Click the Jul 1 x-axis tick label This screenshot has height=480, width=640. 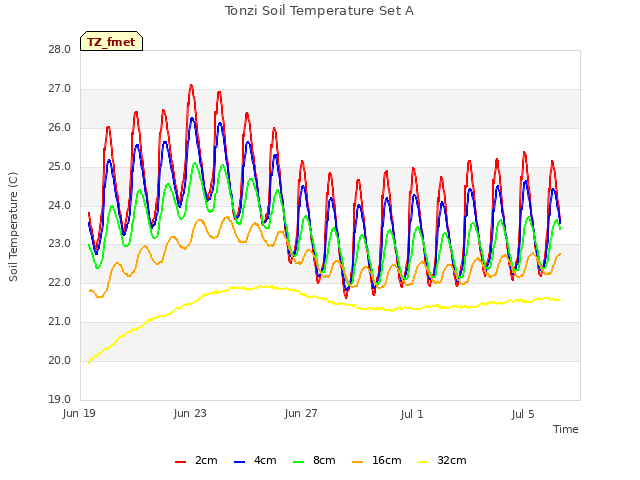point(412,414)
